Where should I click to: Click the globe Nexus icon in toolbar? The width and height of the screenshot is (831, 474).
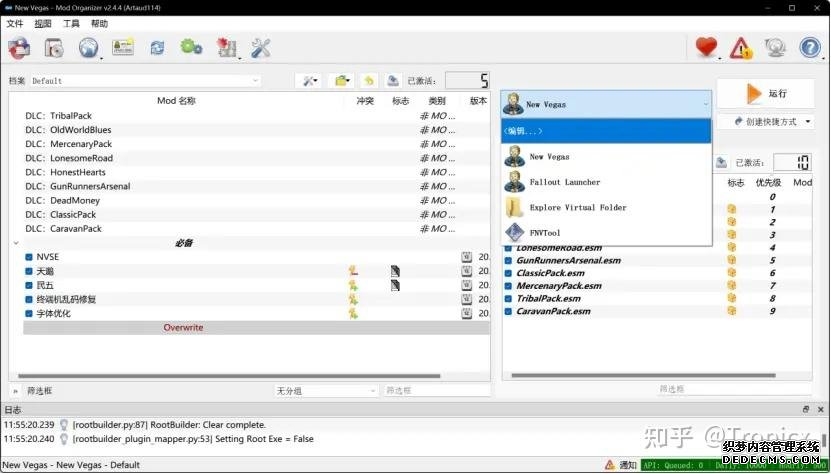point(89,47)
